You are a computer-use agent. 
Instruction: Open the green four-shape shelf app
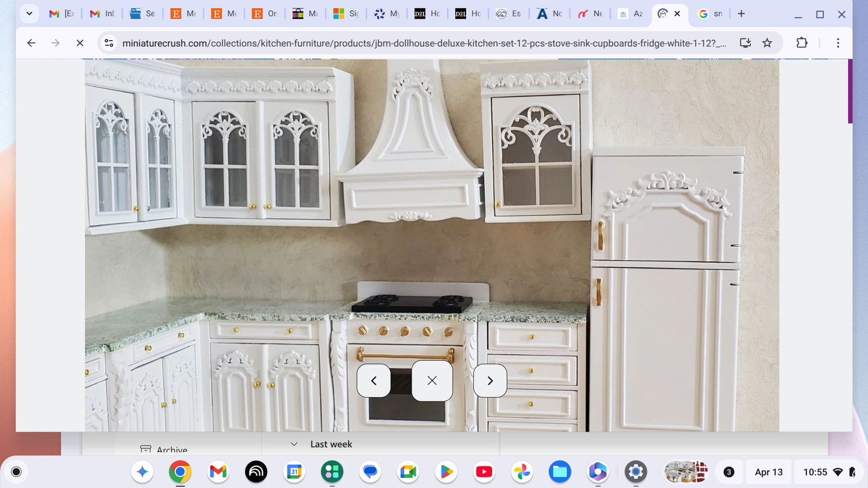click(332, 472)
